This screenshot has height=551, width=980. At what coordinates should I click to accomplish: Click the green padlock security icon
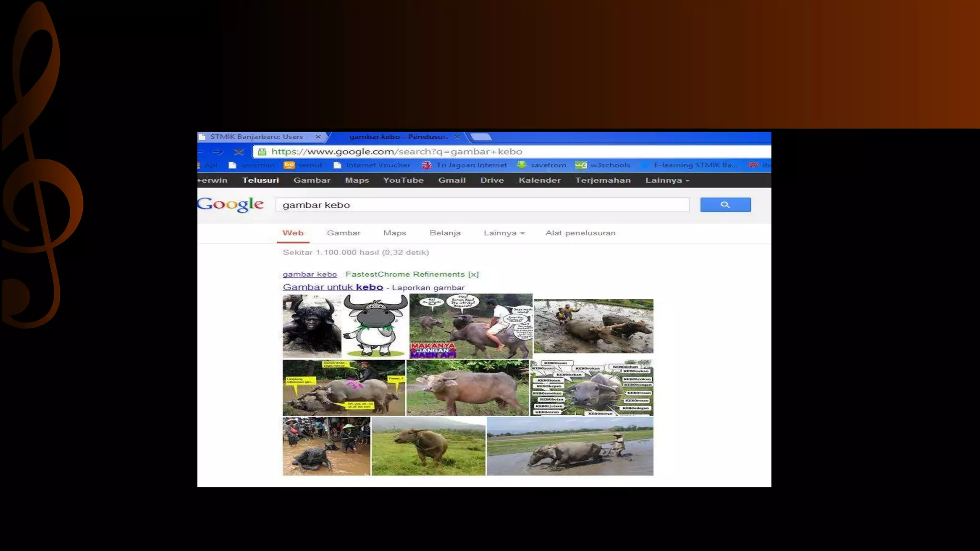coord(262,152)
